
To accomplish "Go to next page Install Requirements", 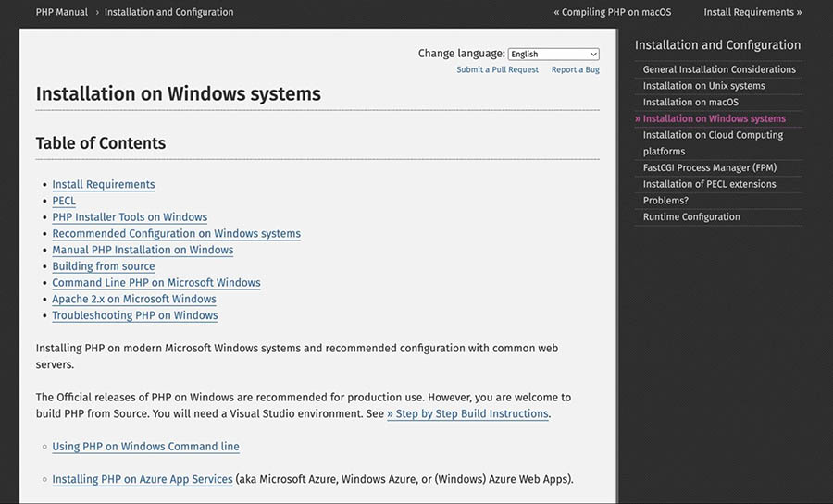I will click(x=752, y=12).
